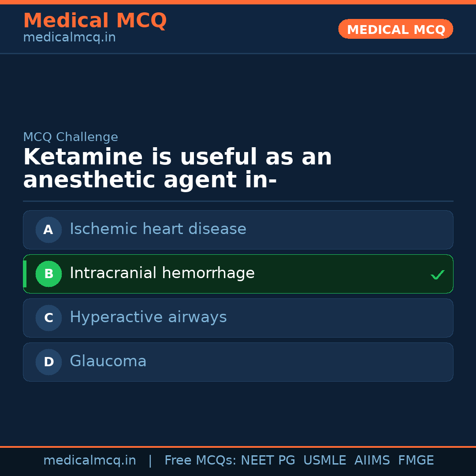
Task: Click the letter D circle badge
Action: tap(48, 362)
